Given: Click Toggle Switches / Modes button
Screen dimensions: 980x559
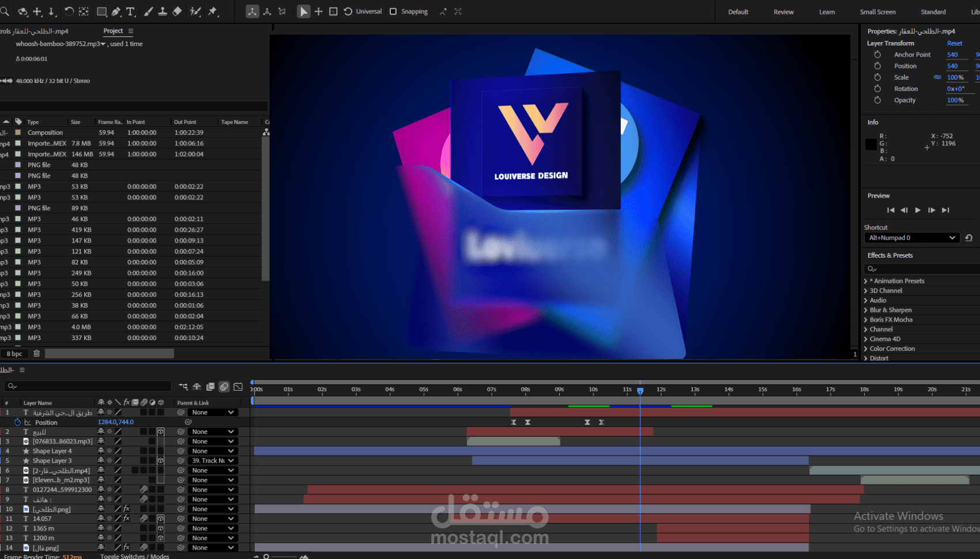Looking at the screenshot, I should [x=134, y=556].
